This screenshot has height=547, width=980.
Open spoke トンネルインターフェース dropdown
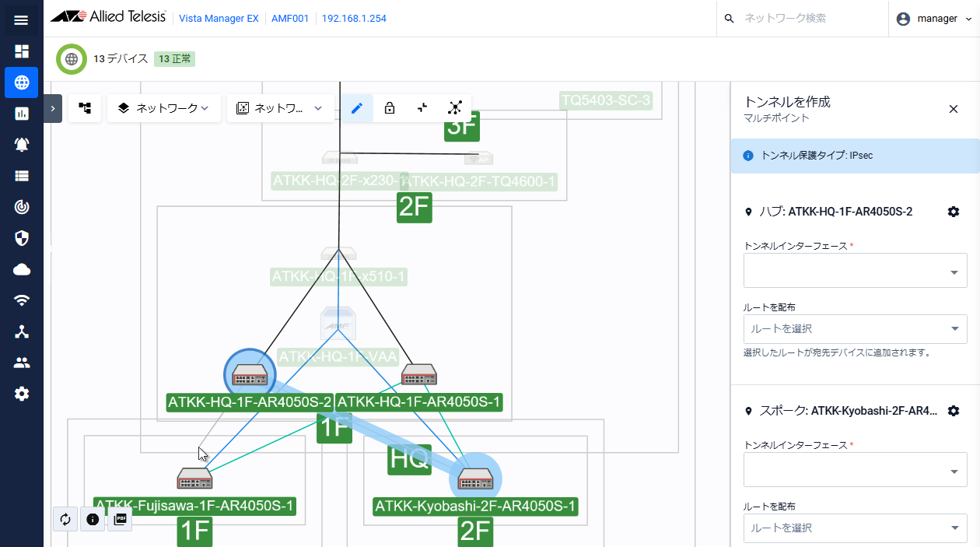click(856, 470)
